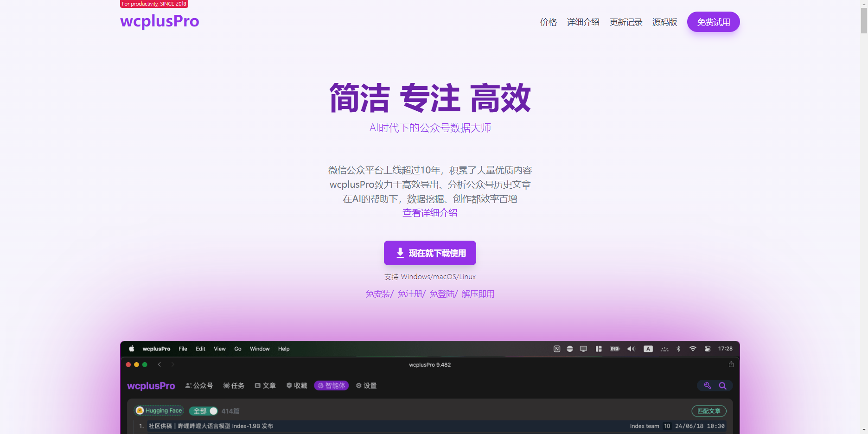Click the Notion icon in the menu bar
This screenshot has width=868, height=434.
click(x=557, y=349)
